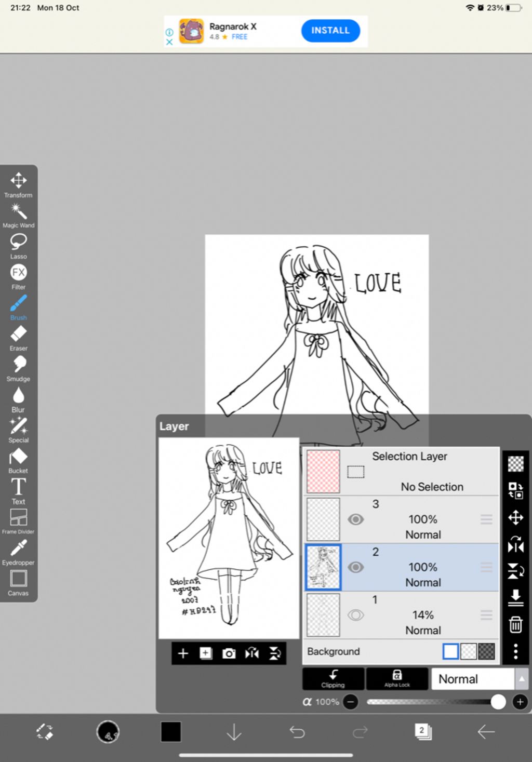Select the Eraser tool
This screenshot has height=762, width=532.
pos(18,338)
